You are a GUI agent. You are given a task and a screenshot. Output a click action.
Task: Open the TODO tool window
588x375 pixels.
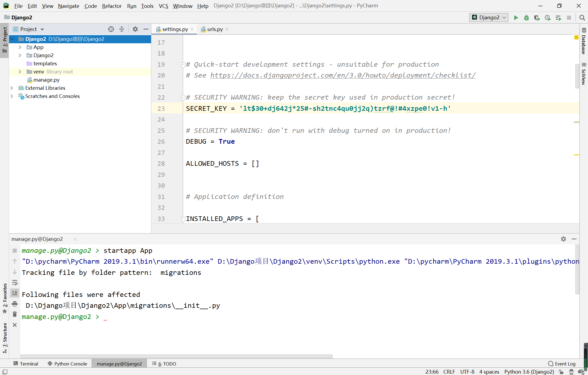(164, 364)
